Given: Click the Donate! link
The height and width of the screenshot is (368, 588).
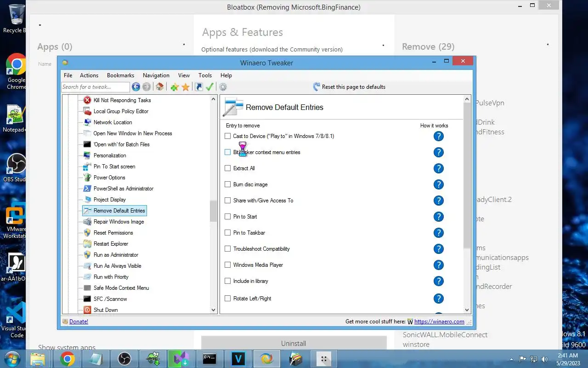Looking at the screenshot, I should 79,322.
